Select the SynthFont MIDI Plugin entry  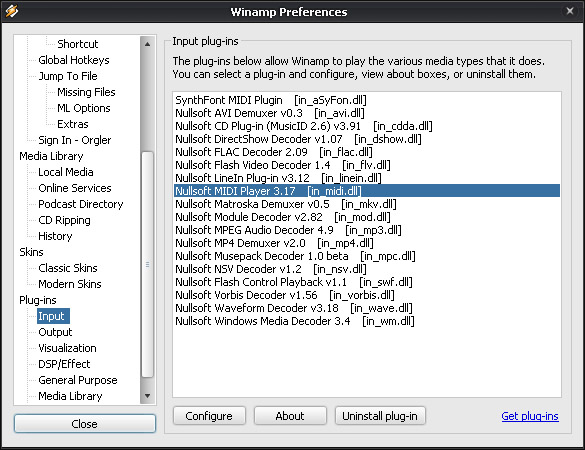[x=271, y=100]
